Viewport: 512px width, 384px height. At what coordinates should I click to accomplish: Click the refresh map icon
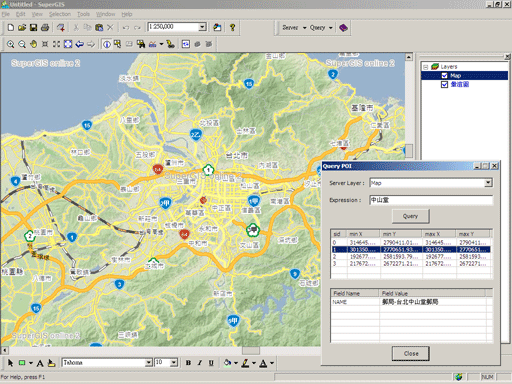click(x=186, y=44)
